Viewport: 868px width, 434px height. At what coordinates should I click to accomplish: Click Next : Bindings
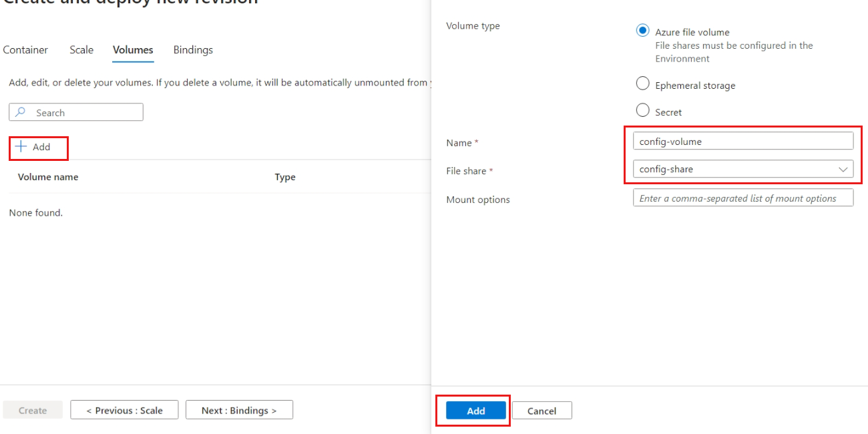(x=239, y=409)
